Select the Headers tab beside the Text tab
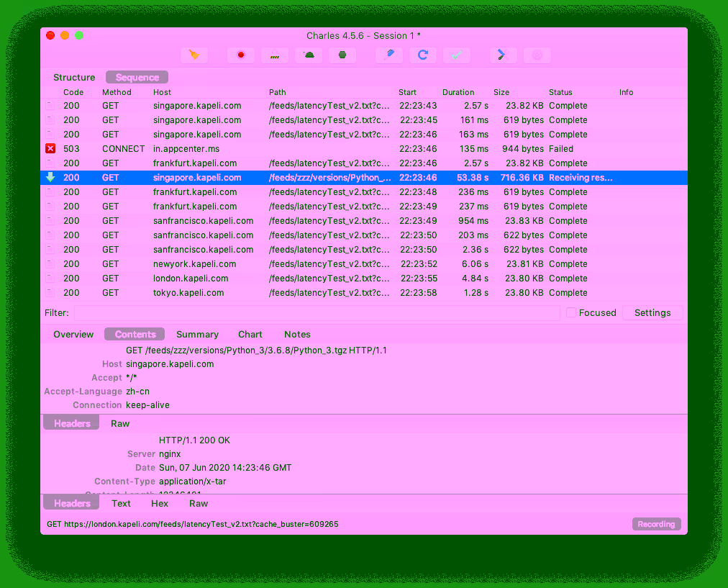 [x=71, y=504]
